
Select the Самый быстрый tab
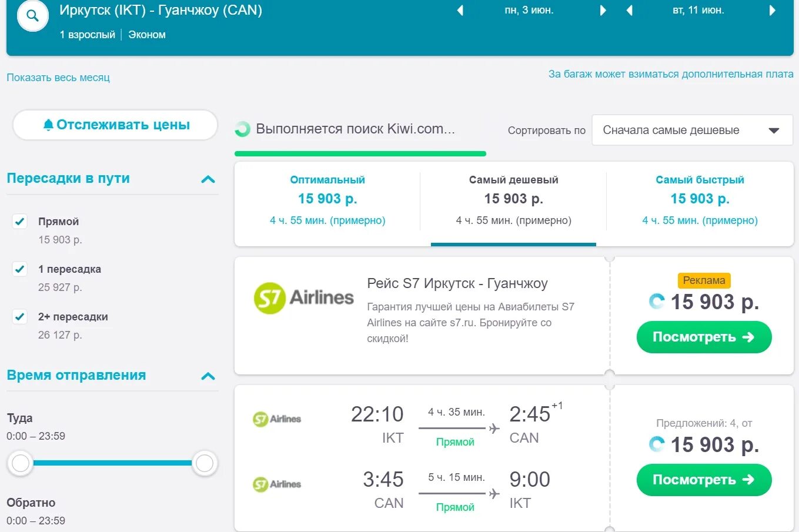[700, 200]
